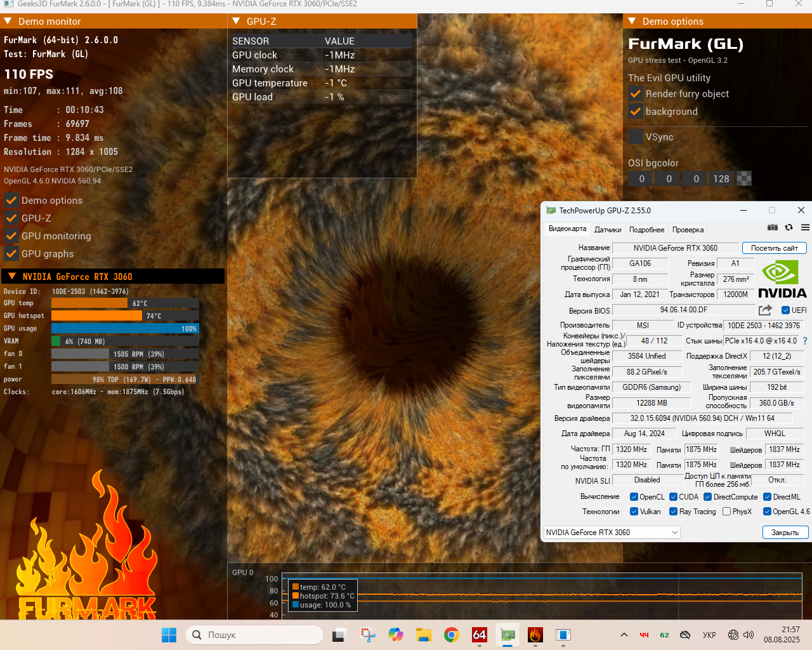Collapse the NVIDIA GeForce RTX 3060 section
The width and height of the screenshot is (812, 650).
point(12,277)
